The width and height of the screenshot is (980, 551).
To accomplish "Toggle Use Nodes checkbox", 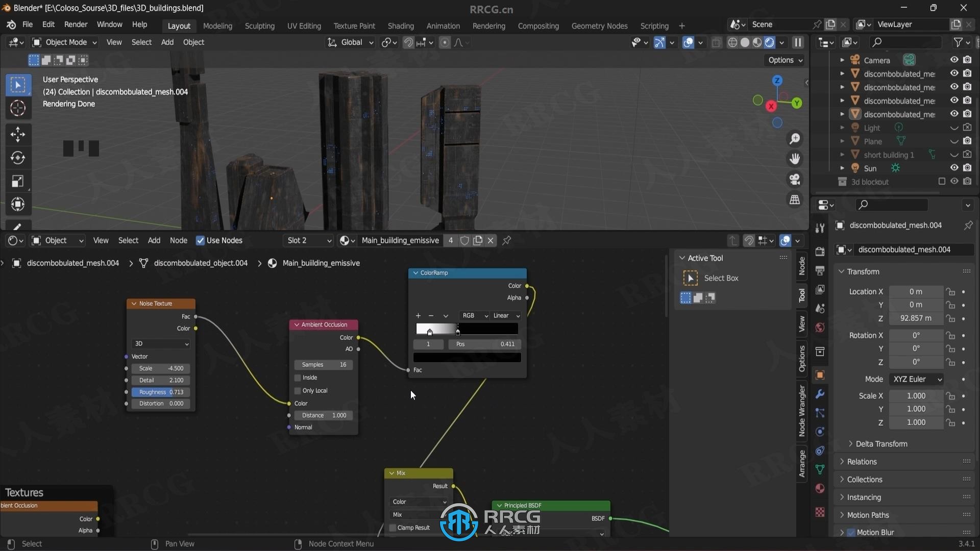I will 201,240.
